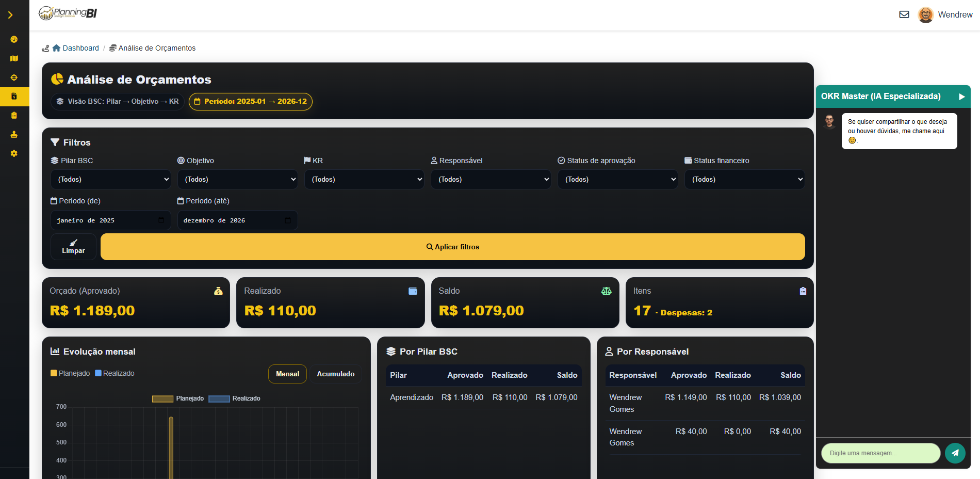Switch chart to Acumulado view
Viewport: 980px width, 479px height.
[335, 374]
